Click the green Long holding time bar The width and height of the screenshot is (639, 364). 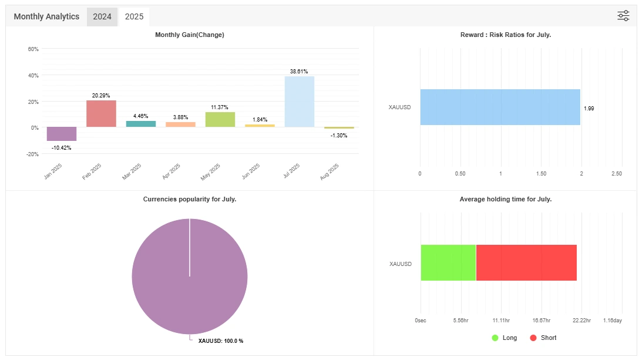(448, 263)
